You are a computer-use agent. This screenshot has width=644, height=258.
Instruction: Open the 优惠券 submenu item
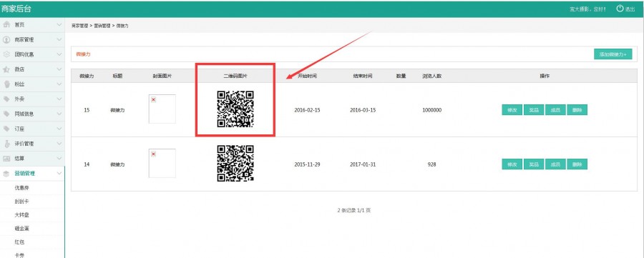(x=21, y=188)
